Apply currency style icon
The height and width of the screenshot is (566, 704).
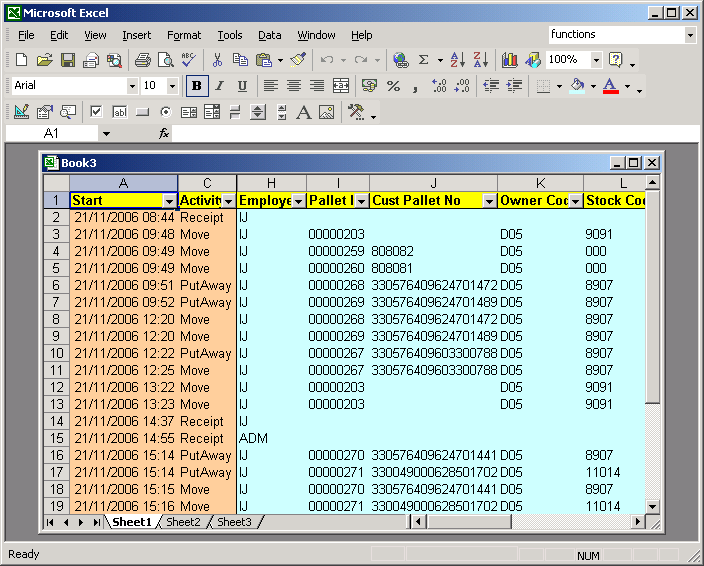pos(370,86)
